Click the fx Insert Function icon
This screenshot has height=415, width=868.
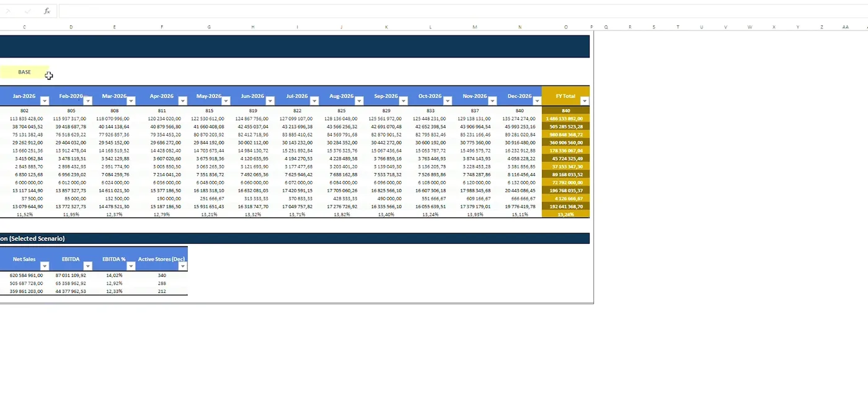(46, 11)
